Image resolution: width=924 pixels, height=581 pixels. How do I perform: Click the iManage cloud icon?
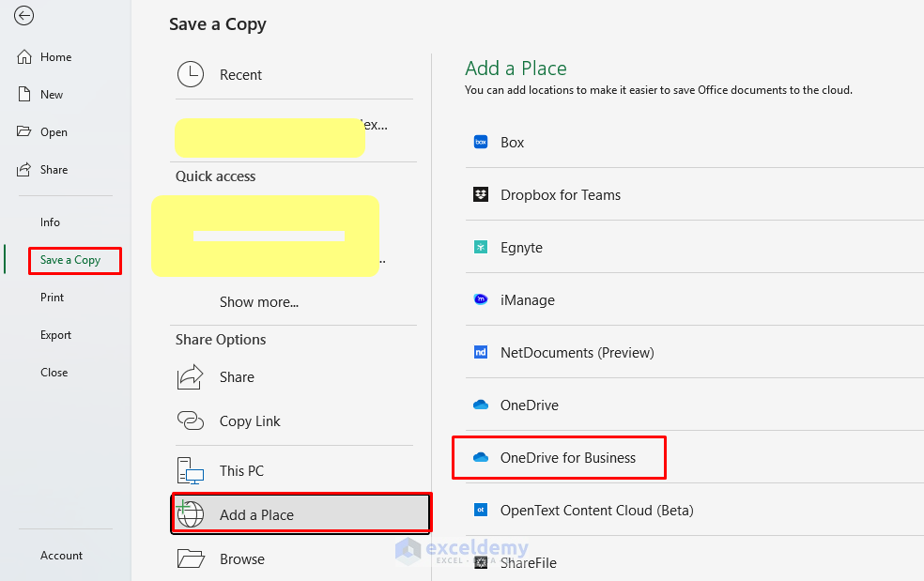(x=481, y=299)
